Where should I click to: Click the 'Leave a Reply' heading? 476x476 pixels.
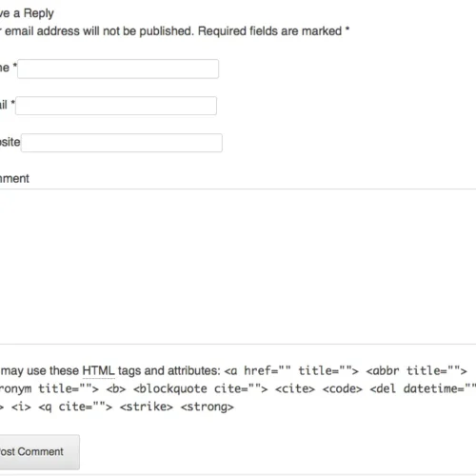(x=27, y=13)
